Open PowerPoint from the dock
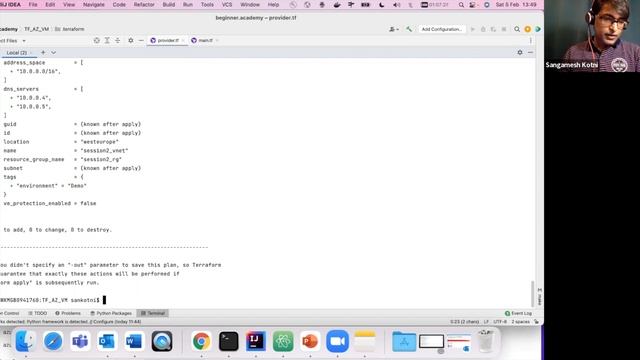 (310, 341)
